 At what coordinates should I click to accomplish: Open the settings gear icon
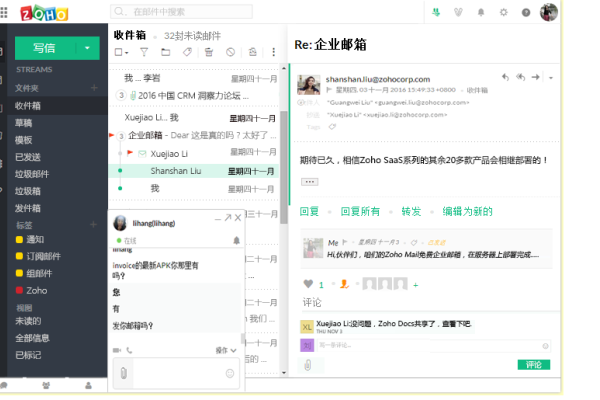[x=504, y=12]
